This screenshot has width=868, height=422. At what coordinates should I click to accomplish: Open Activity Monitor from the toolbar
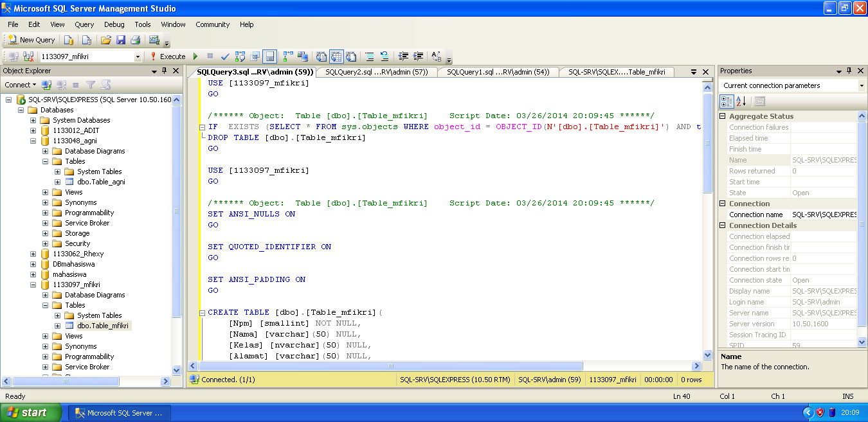pyautogui.click(x=154, y=40)
